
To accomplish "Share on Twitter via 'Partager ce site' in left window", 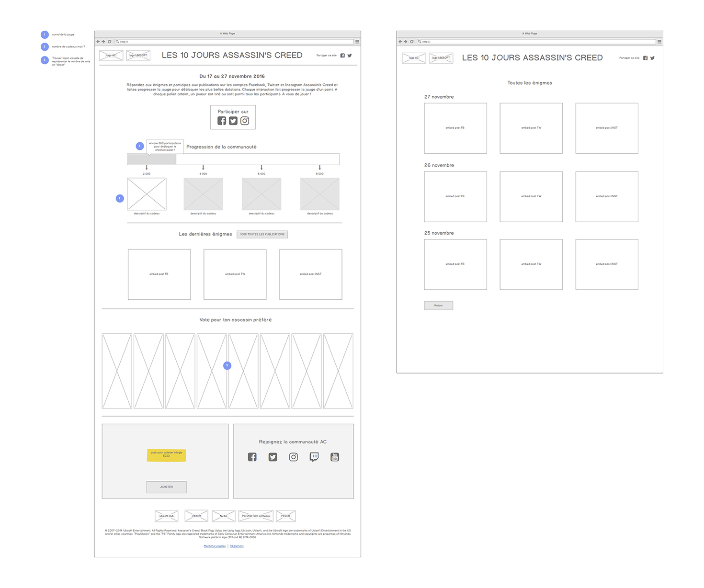I will 350,56.
